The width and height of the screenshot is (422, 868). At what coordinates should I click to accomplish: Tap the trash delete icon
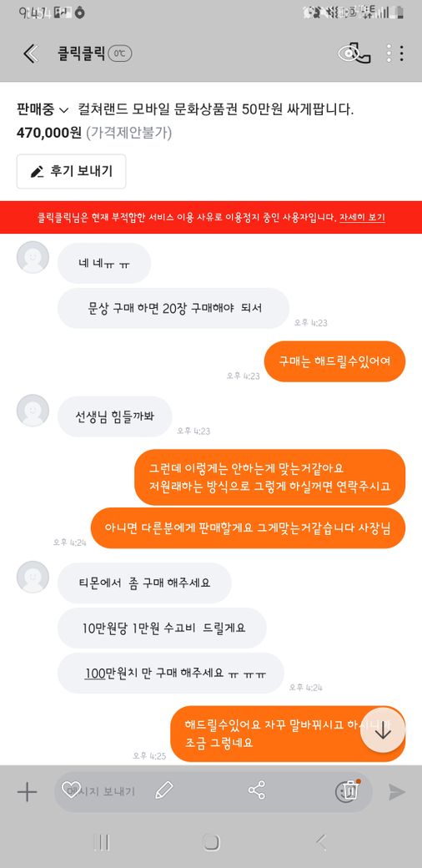click(x=349, y=790)
